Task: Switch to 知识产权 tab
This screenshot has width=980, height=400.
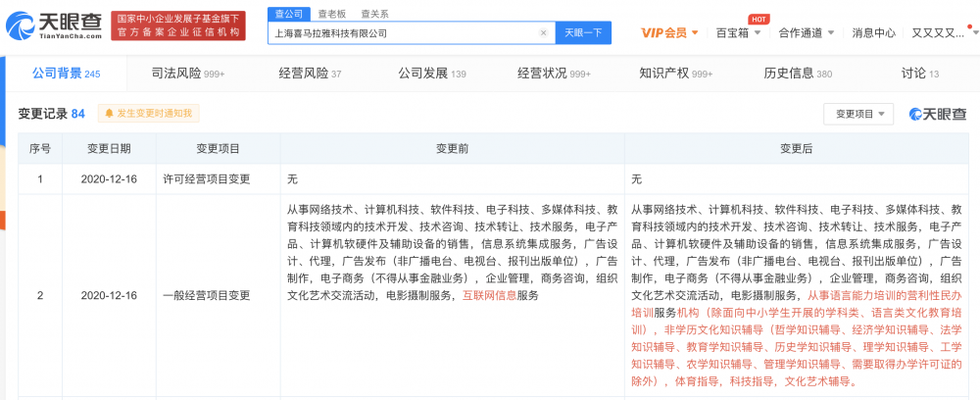Action: tap(675, 74)
